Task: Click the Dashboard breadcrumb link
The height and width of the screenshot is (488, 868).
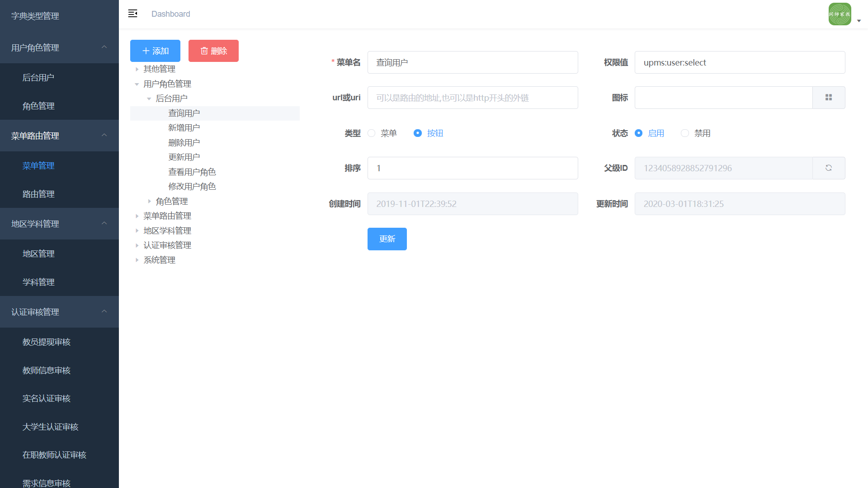Action: pyautogui.click(x=170, y=14)
